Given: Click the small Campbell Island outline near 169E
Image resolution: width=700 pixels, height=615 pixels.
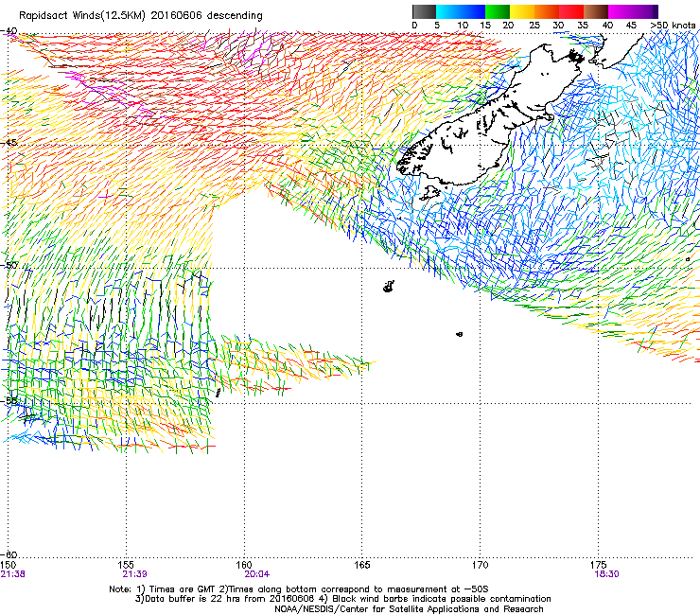Looking at the screenshot, I should click(x=459, y=334).
